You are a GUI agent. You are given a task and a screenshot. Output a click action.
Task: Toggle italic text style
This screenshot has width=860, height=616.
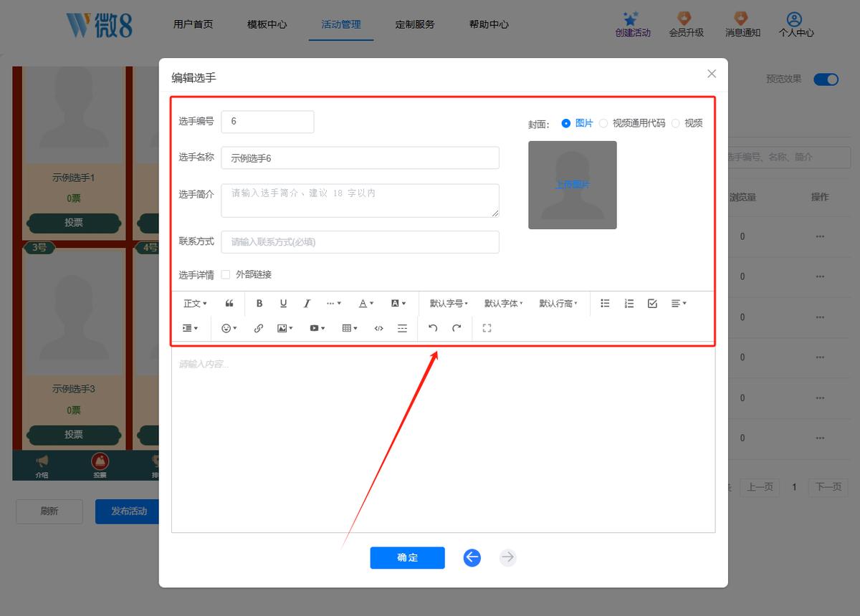[x=307, y=304]
